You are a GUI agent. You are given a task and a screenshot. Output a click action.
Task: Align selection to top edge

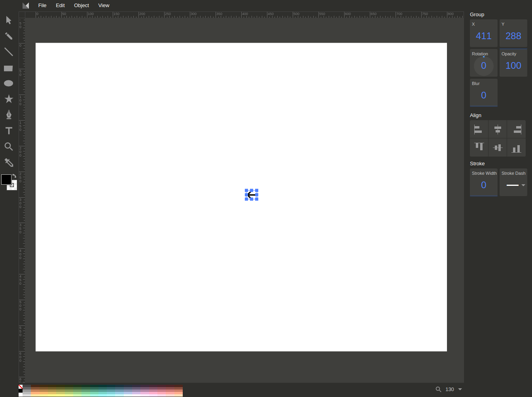tap(479, 147)
